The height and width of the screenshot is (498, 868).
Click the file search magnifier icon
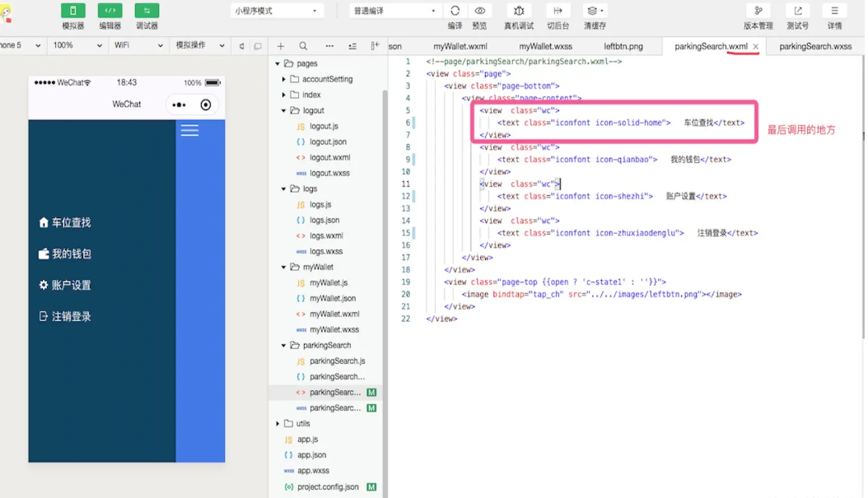tap(303, 46)
